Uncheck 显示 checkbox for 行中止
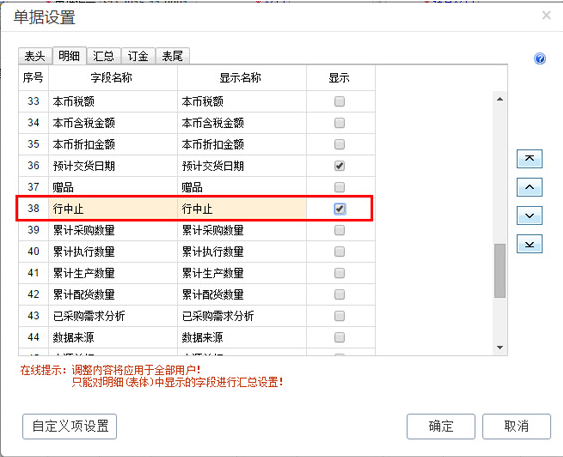 [x=339, y=209]
